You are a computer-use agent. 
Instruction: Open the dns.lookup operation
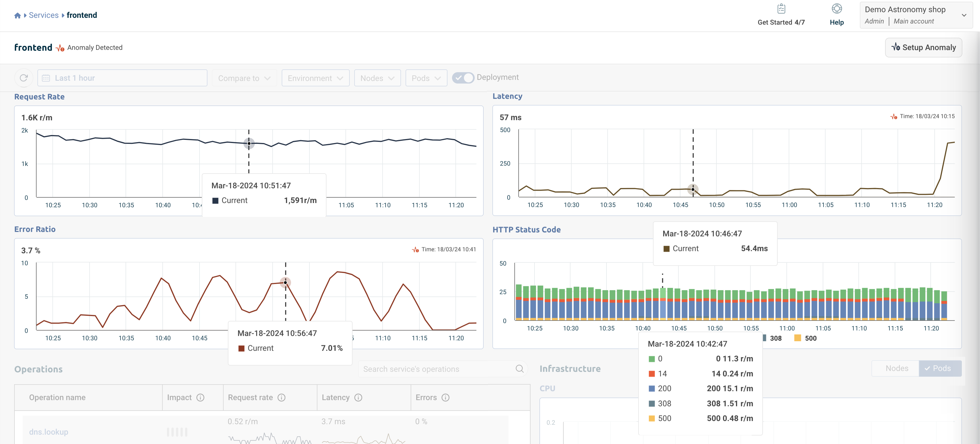49,432
